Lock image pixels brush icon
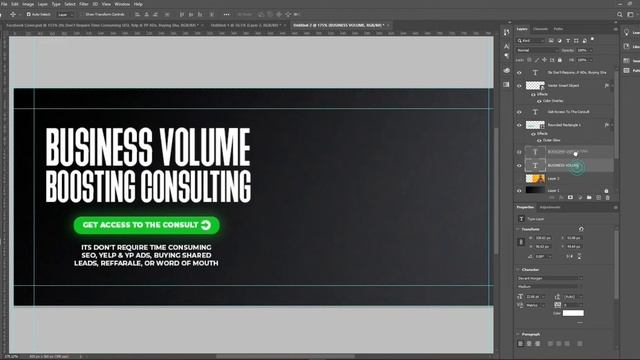The image size is (640, 360). point(537,60)
